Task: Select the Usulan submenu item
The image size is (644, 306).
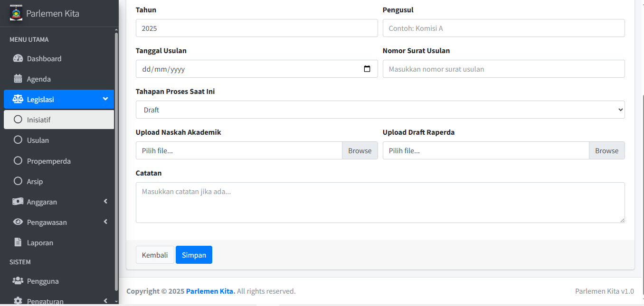Action: pyautogui.click(x=38, y=140)
